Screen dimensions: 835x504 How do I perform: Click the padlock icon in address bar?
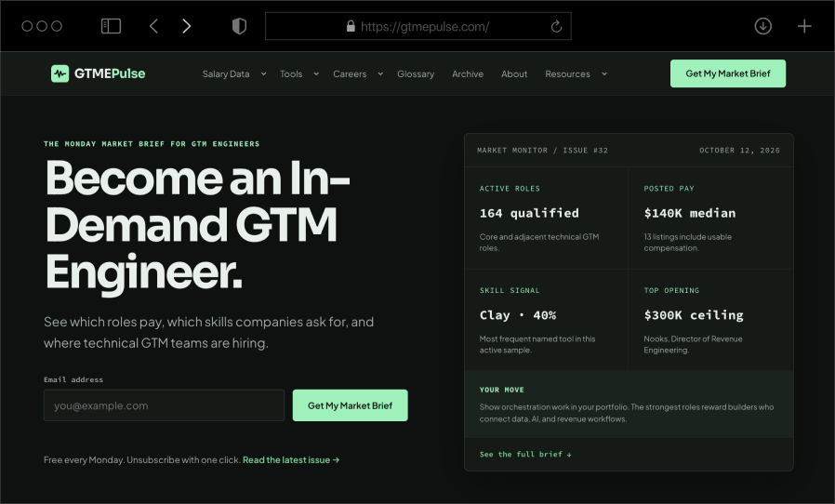(351, 26)
